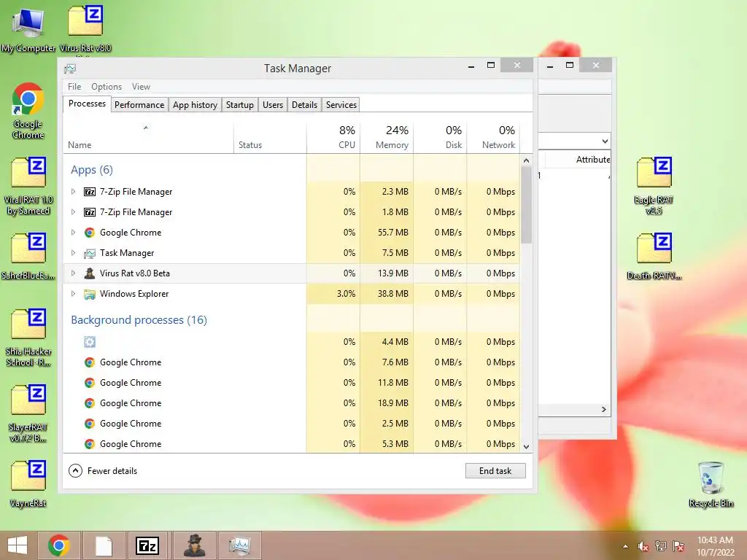Switch to 7-Zip from the taskbar
747x560 pixels.
[147, 545]
